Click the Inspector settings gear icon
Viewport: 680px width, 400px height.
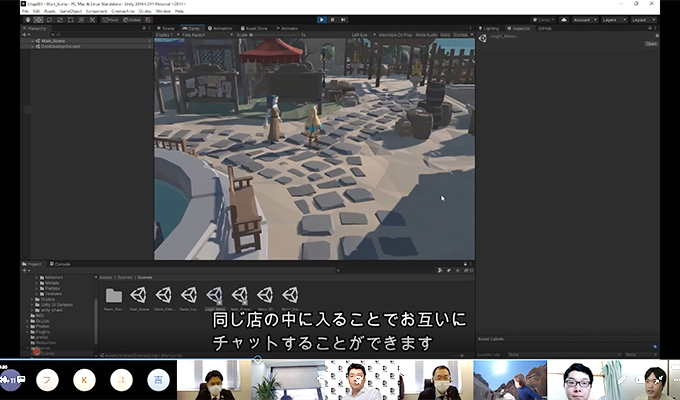click(x=657, y=36)
